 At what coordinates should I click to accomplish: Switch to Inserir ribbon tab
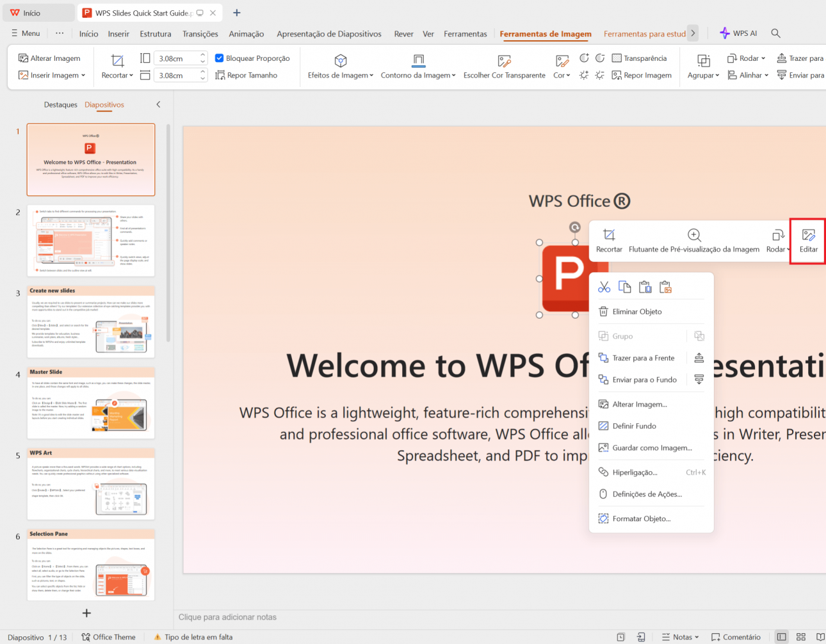[x=118, y=34]
